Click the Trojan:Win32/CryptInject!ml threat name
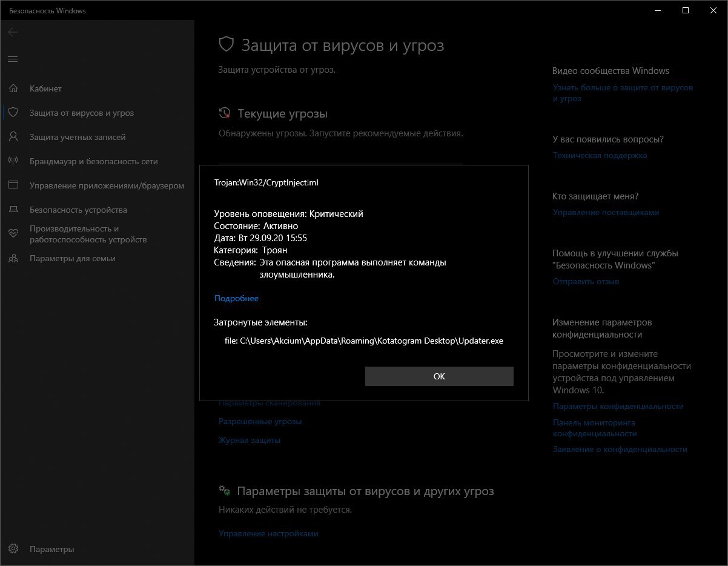 click(266, 182)
